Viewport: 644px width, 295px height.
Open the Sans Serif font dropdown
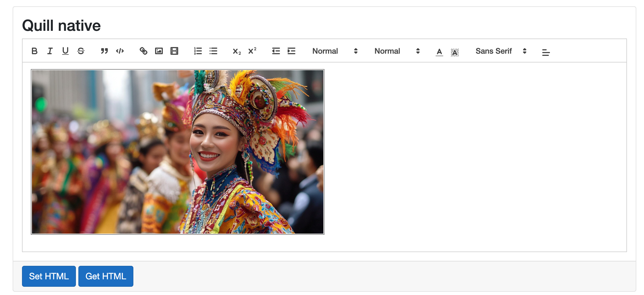point(501,51)
